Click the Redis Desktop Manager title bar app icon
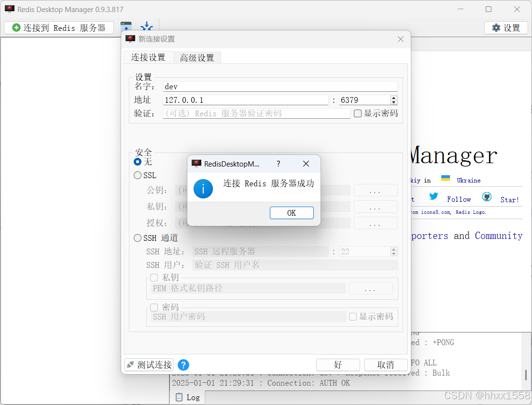532x405 pixels. pos(10,9)
